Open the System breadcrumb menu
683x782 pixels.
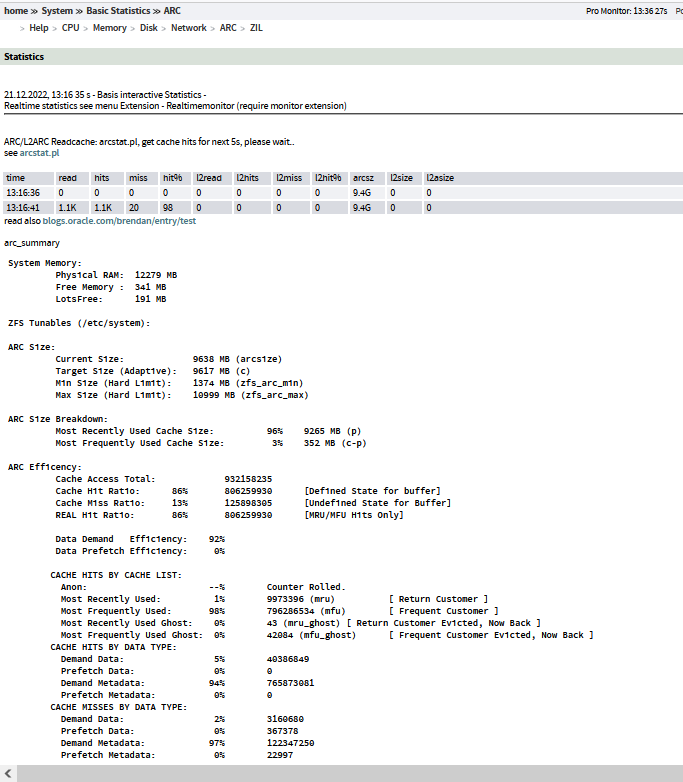click(x=57, y=10)
